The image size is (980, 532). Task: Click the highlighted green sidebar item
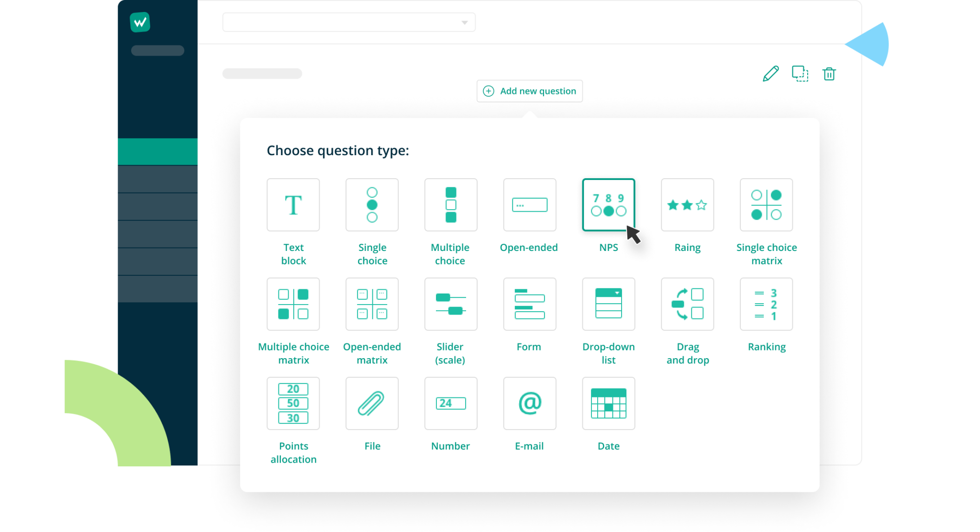[x=157, y=151]
